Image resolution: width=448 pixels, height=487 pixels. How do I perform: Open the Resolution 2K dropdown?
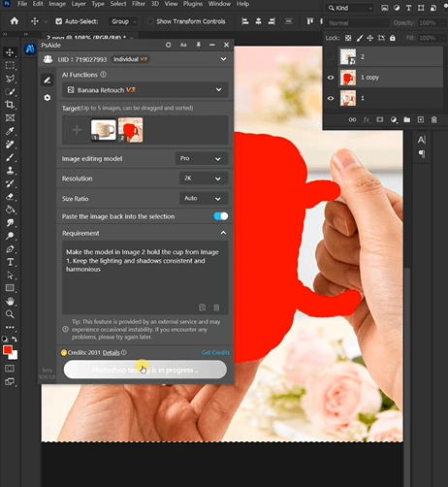tap(204, 179)
